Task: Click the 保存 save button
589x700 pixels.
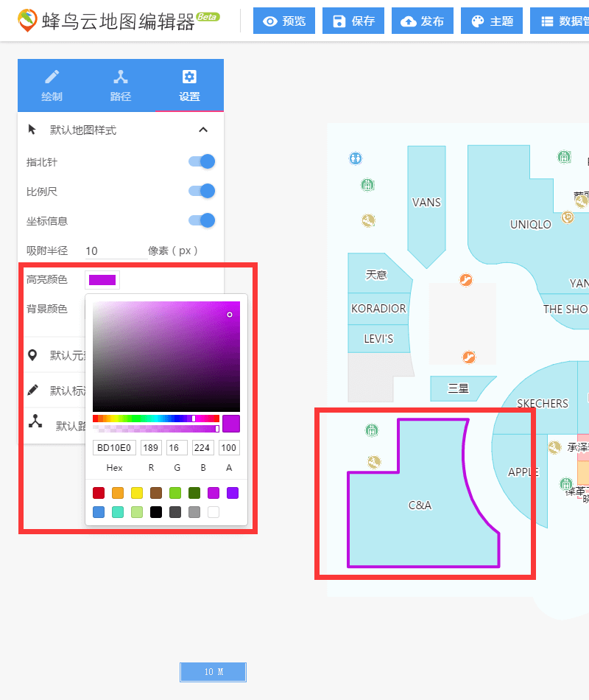Action: [x=353, y=21]
